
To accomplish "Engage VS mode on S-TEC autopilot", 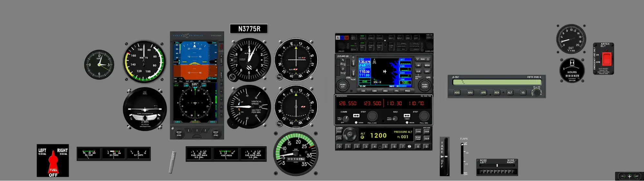I will (x=523, y=93).
